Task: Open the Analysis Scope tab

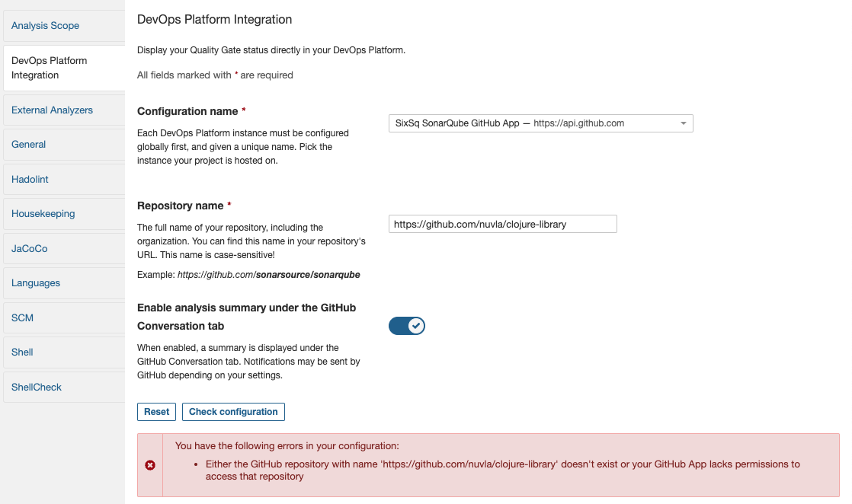Action: click(46, 26)
